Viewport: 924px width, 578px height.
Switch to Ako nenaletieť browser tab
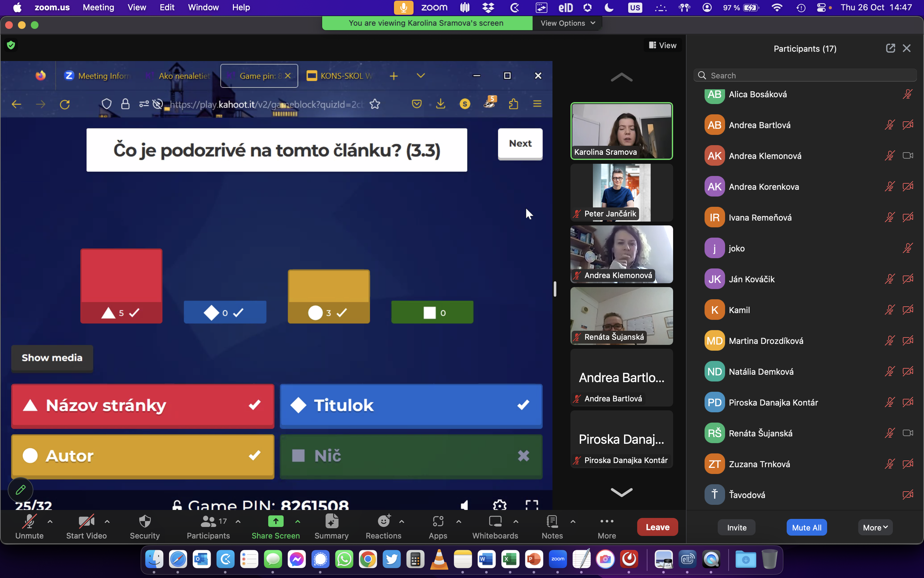coord(178,76)
